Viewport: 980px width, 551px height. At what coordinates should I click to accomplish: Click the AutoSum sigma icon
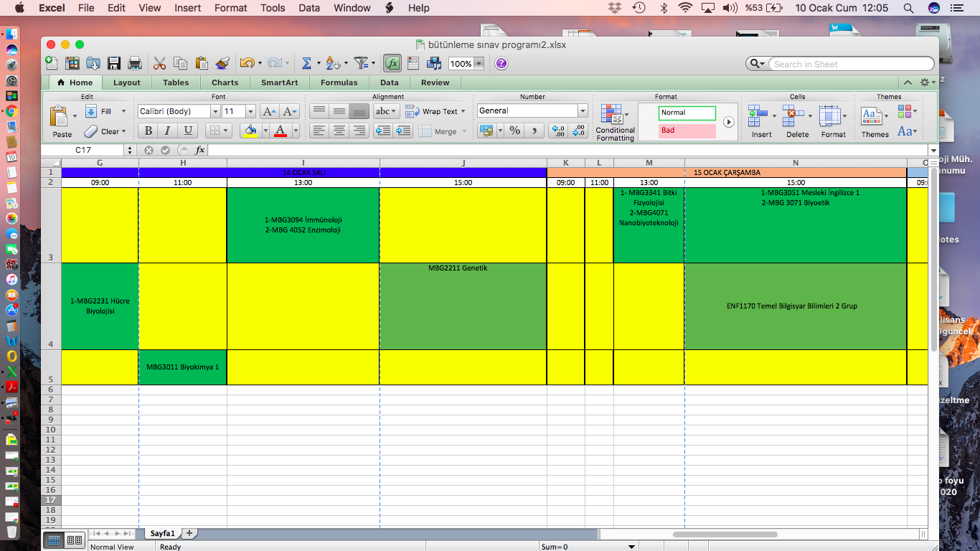306,64
